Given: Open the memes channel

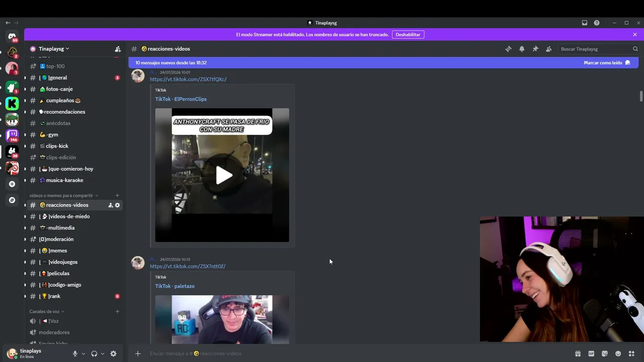Looking at the screenshot, I should (x=74, y=251).
